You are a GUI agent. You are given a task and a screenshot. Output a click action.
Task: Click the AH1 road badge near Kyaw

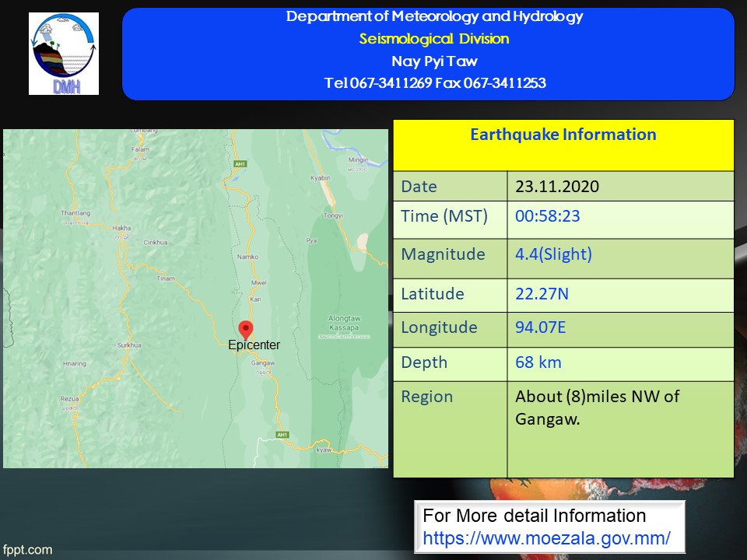(282, 435)
